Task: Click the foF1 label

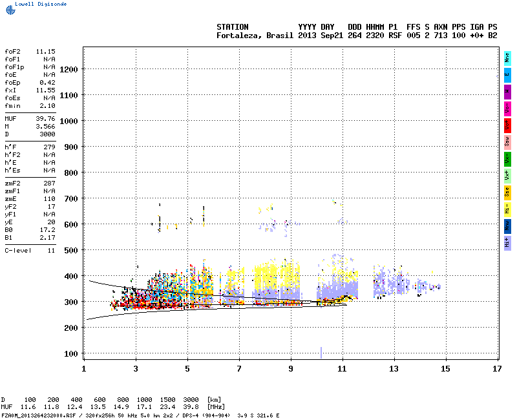Action: (x=12, y=59)
